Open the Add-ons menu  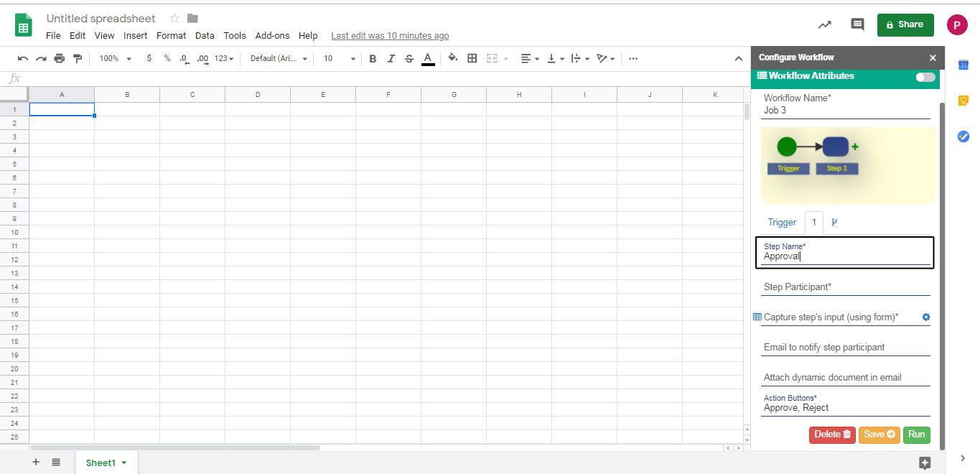273,35
